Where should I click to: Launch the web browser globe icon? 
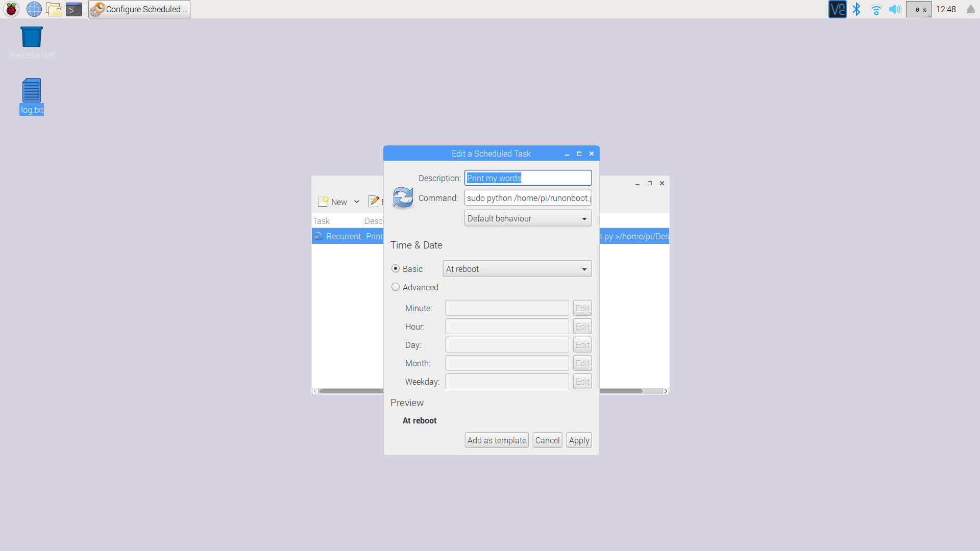[x=34, y=9]
